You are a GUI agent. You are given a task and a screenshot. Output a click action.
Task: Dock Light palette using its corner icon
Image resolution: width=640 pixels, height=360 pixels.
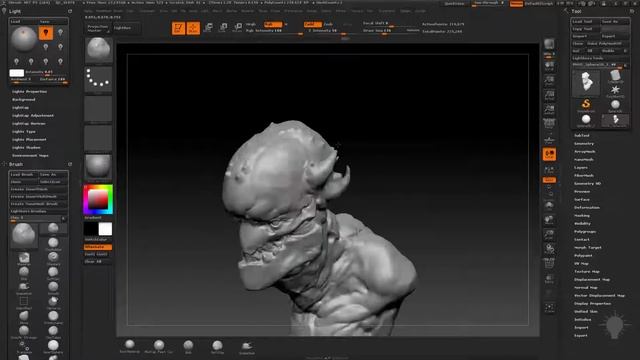point(70,11)
